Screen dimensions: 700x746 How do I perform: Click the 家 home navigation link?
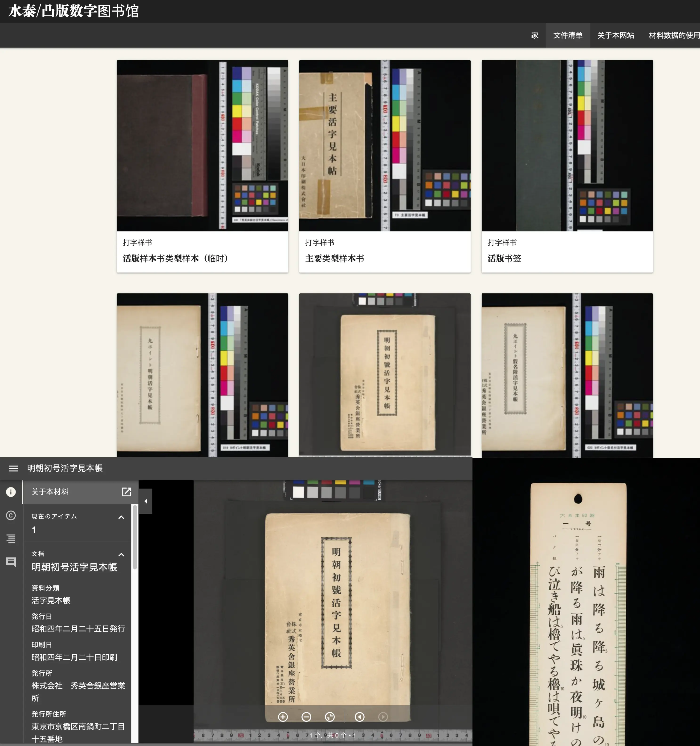[x=534, y=35]
